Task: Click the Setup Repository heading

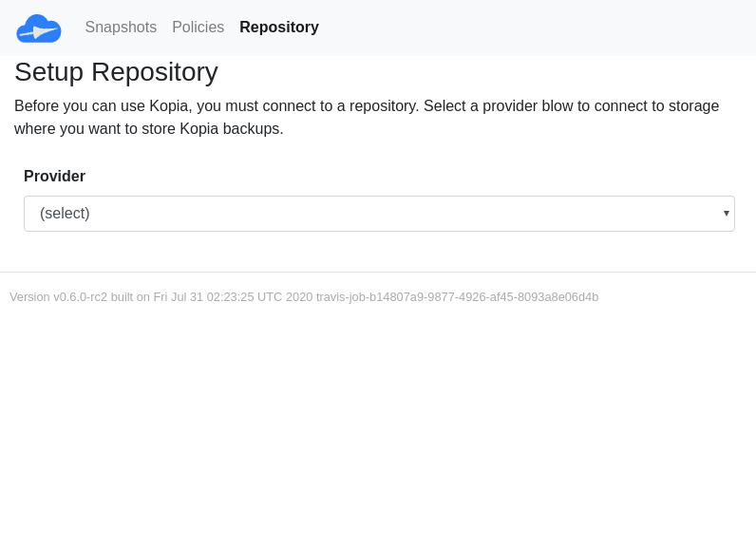Action: click(116, 72)
